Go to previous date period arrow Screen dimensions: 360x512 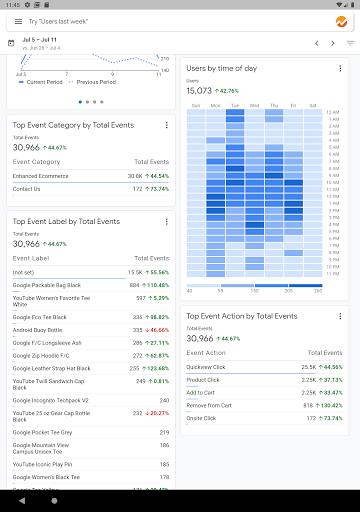coord(317,43)
